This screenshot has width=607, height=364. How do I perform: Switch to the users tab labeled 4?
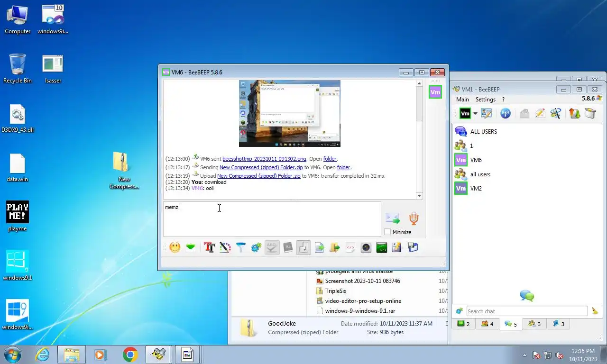point(487,324)
